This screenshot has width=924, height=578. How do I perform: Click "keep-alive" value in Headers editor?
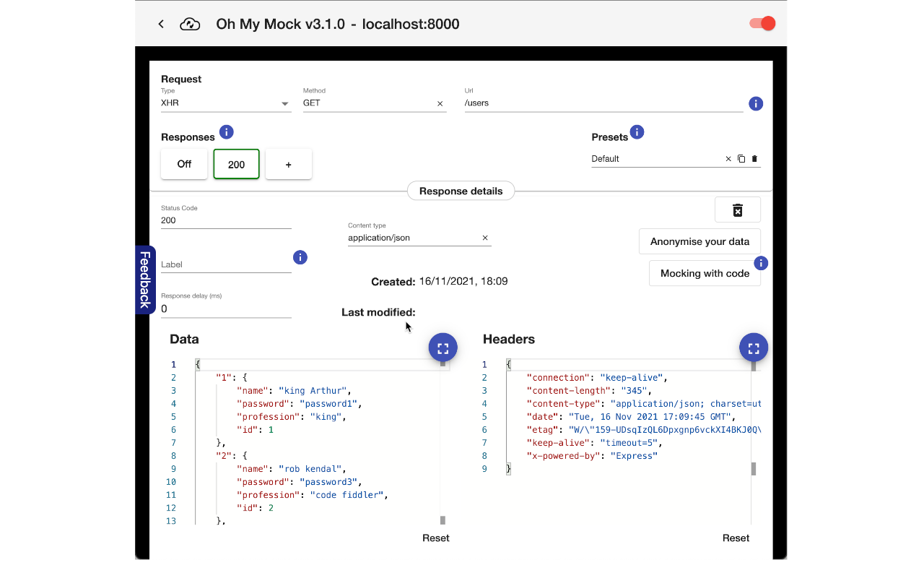pos(632,378)
